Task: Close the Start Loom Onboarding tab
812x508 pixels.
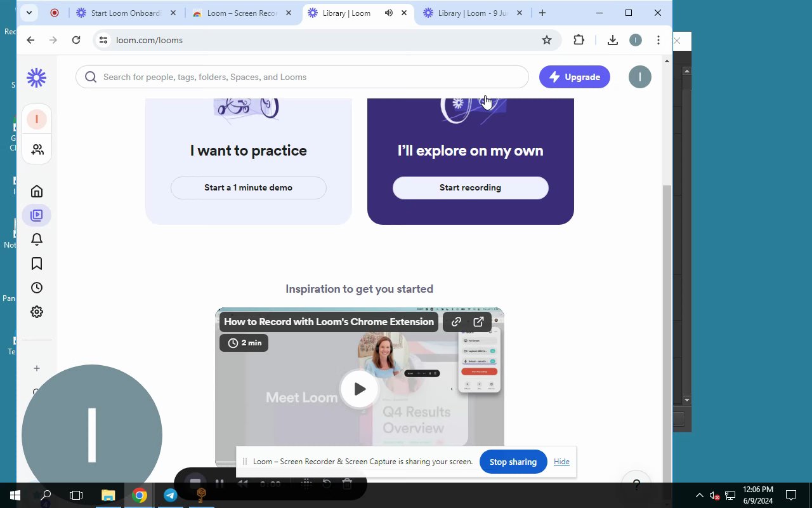Action: 173,13
